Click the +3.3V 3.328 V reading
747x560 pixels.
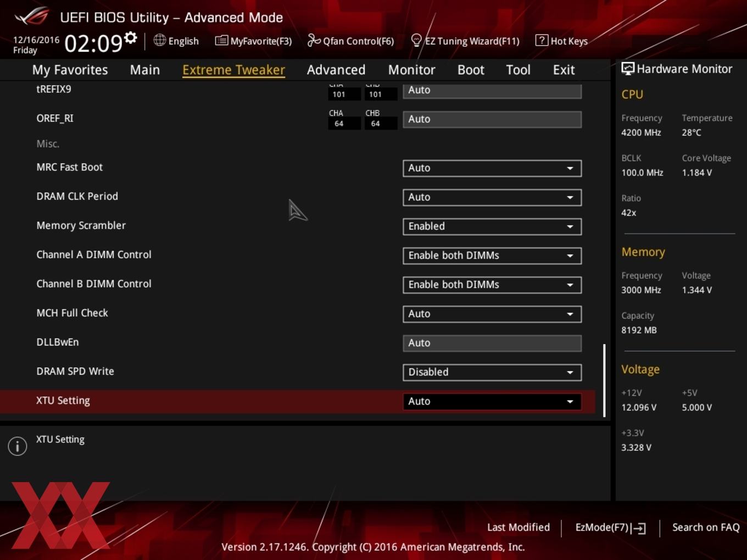636,447
